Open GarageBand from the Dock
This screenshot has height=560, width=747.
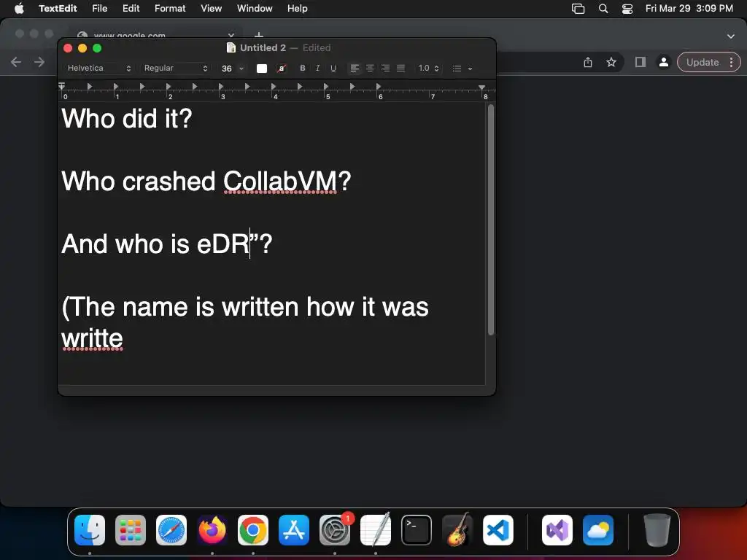457,530
